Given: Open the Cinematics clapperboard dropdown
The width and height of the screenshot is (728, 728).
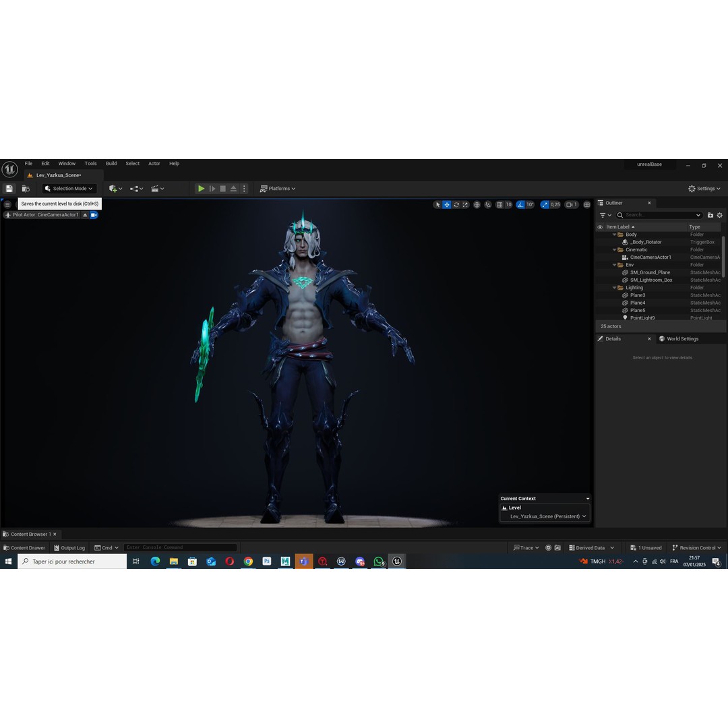Looking at the screenshot, I should pos(157,189).
